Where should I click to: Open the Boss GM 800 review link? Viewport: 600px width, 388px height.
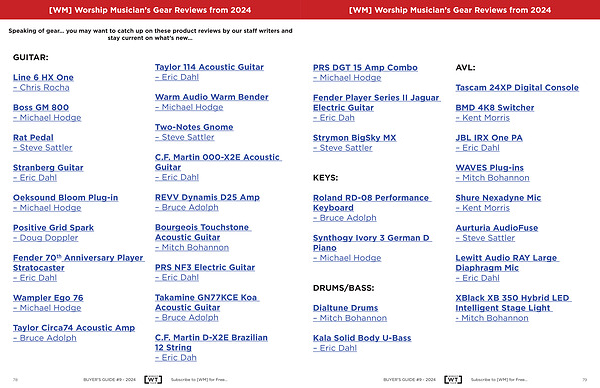pyautogui.click(x=41, y=108)
